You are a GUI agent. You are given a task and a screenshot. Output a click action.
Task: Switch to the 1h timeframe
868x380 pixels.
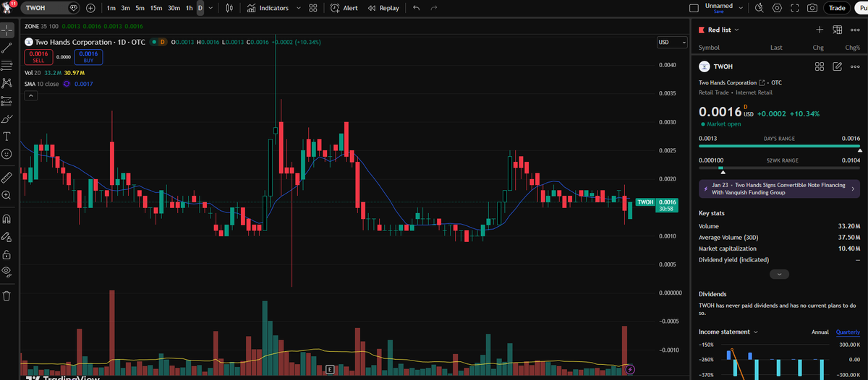189,8
